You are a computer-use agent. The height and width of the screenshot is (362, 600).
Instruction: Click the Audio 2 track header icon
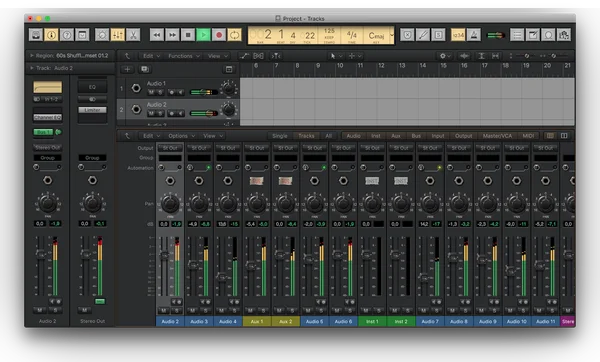pyautogui.click(x=136, y=109)
